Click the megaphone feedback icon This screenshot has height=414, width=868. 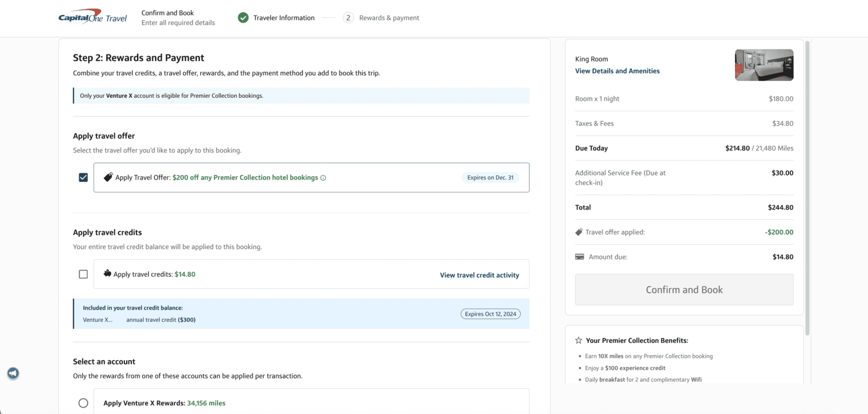tap(13, 373)
